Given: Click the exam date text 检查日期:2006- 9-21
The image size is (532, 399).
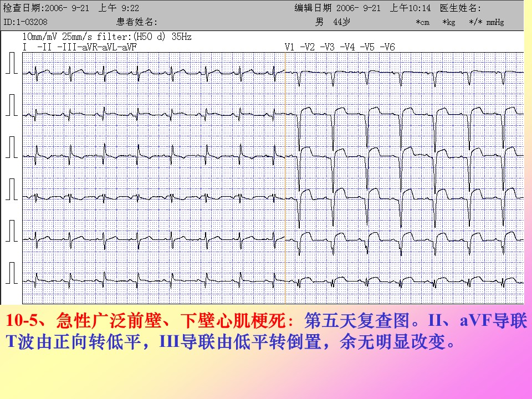Looking at the screenshot, I should (x=46, y=8).
